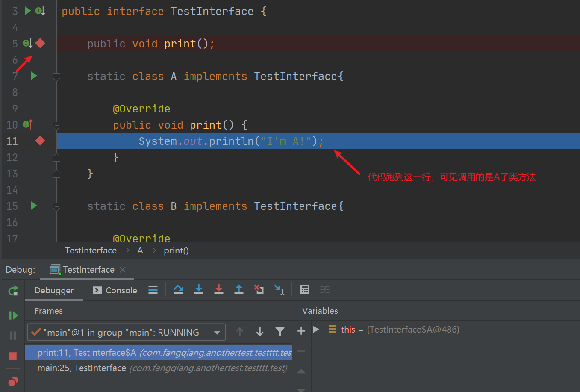Image resolution: width=580 pixels, height=392 pixels.
Task: Click the implements-method gutter icon on line 10
Action: pos(28,124)
